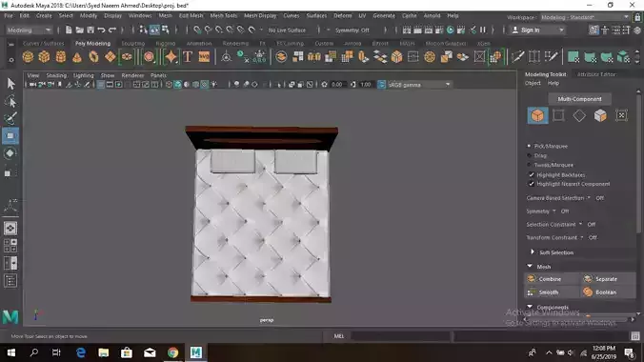The image size is (644, 362).
Task: Click the Open Scene folder icon
Action: tap(80, 30)
